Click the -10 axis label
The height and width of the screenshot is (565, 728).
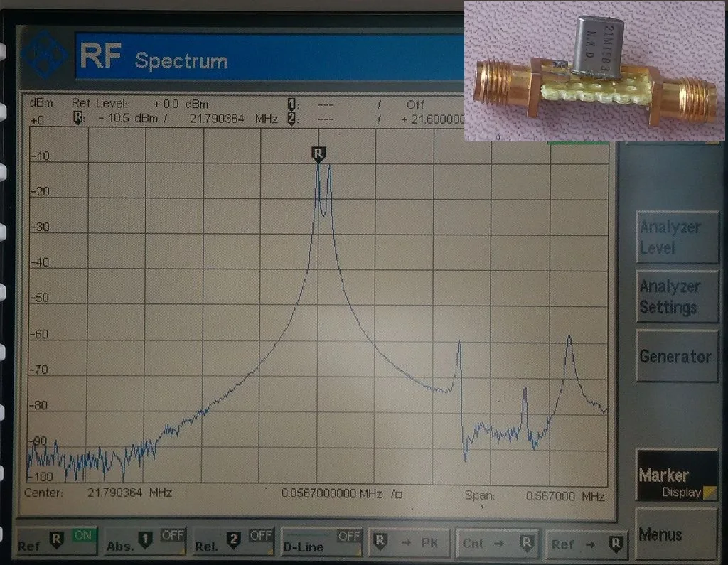(x=41, y=156)
